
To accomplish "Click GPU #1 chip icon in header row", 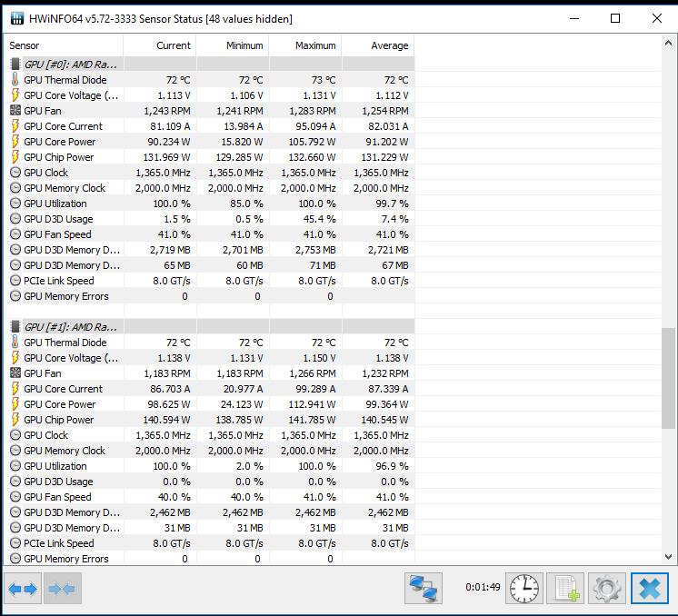I will pos(15,326).
